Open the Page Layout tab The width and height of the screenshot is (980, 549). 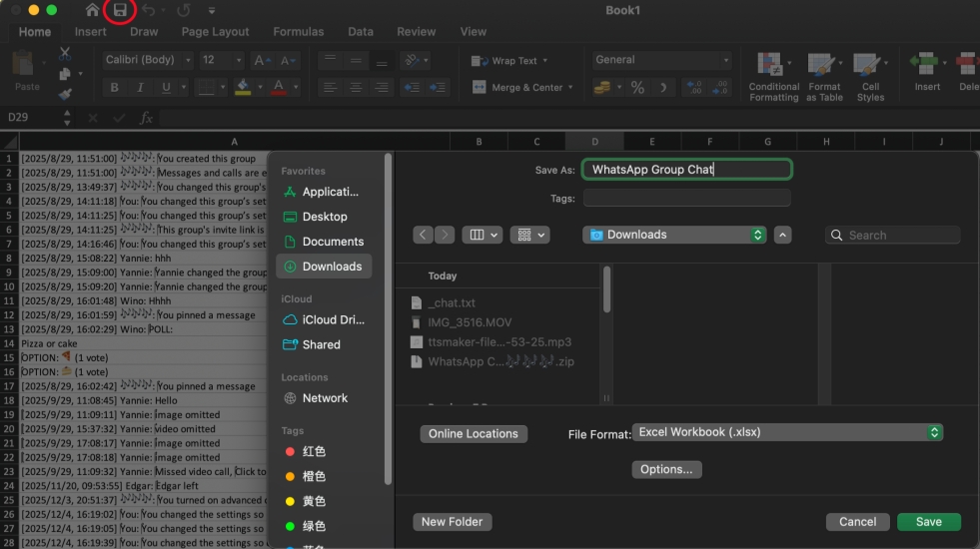pyautogui.click(x=215, y=32)
